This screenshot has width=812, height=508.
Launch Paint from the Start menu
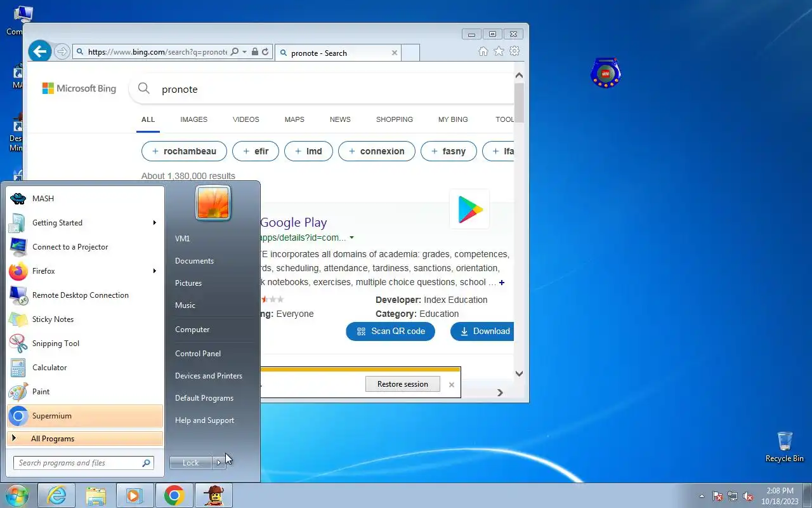click(x=85, y=392)
